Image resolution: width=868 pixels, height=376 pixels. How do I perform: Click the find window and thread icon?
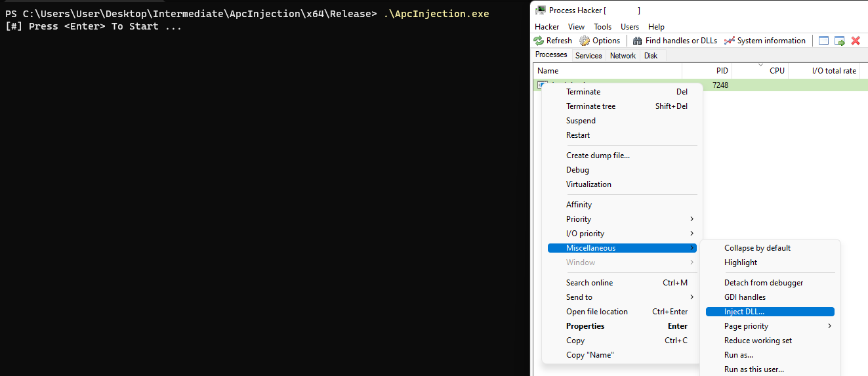pyautogui.click(x=840, y=41)
